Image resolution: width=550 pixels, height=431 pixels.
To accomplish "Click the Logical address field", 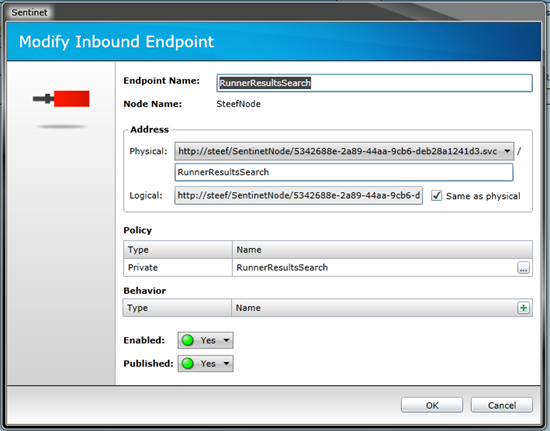I will 299,195.
